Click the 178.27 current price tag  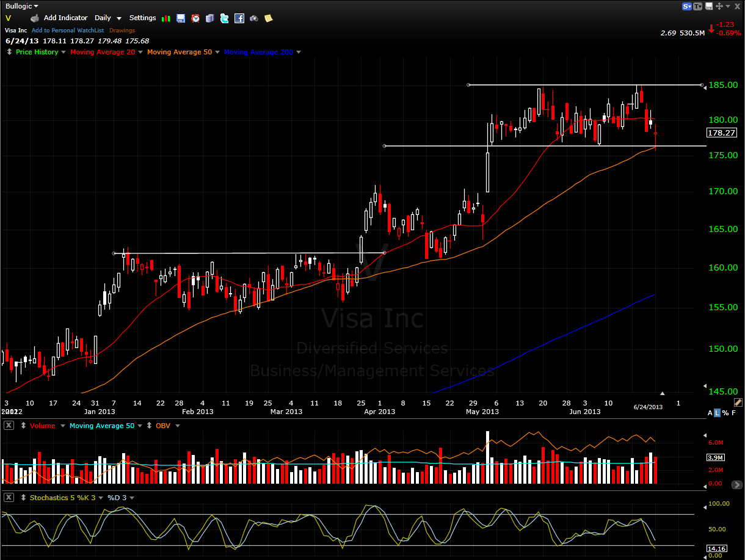click(721, 133)
